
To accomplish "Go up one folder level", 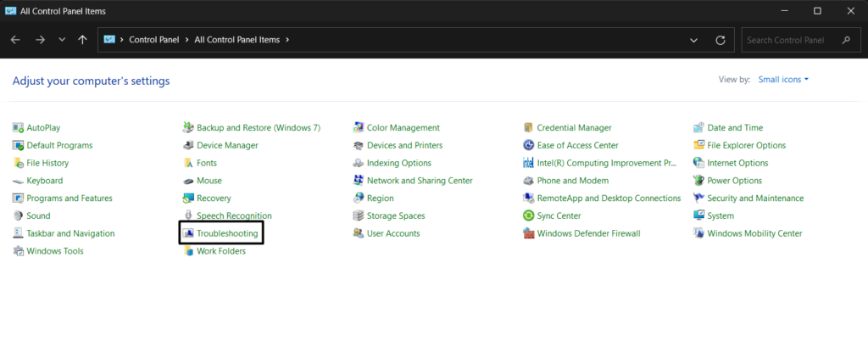I will [82, 40].
